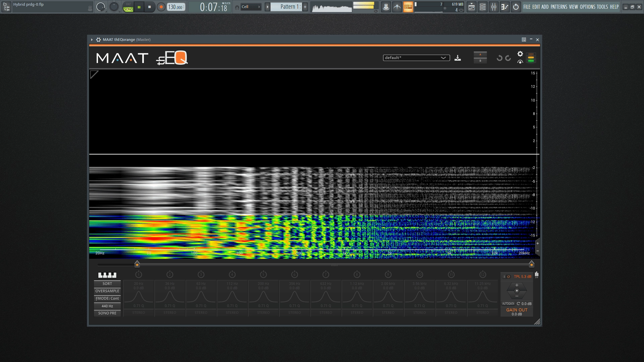644x362 pixels.
Task: Open the piano roll view icon
Action: pyautogui.click(x=505, y=7)
